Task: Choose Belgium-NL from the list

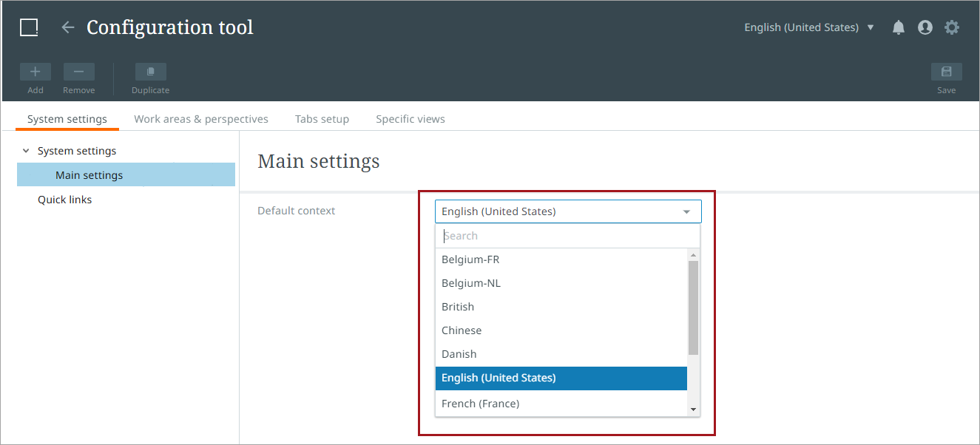Action: click(561, 283)
